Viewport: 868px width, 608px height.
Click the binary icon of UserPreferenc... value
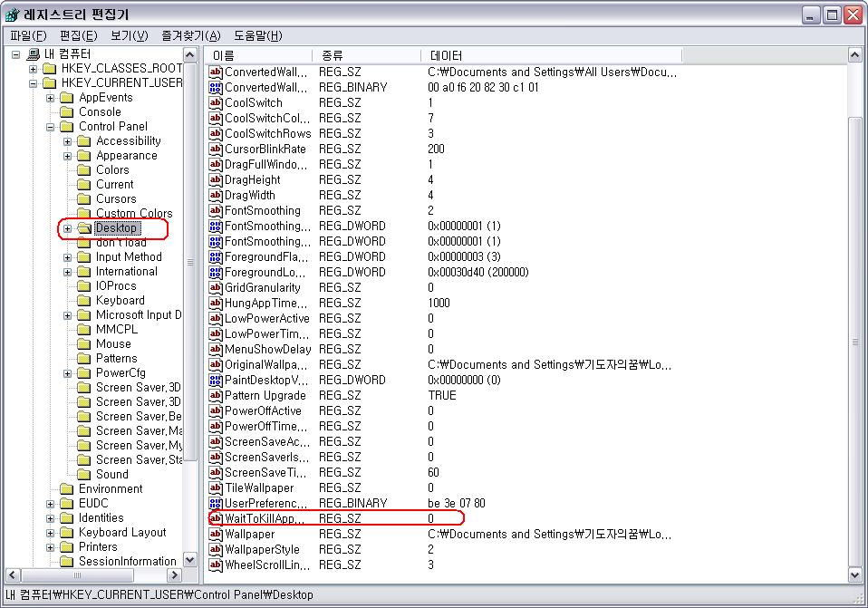click(x=216, y=504)
